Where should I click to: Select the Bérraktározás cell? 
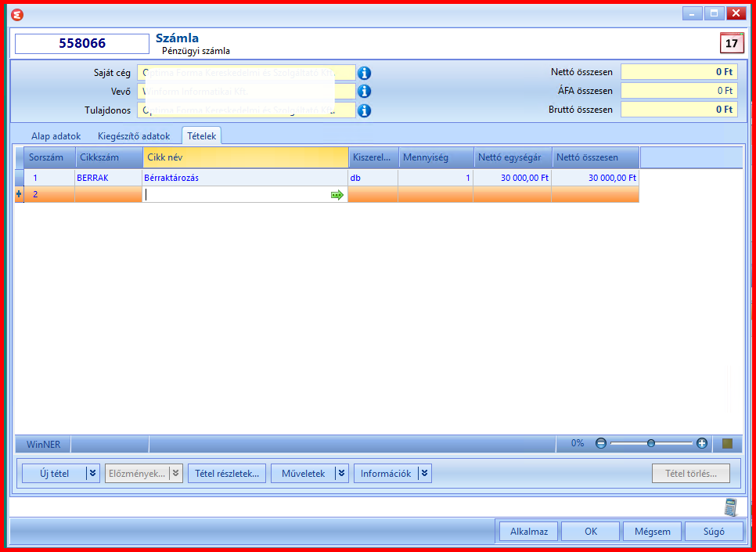(x=245, y=178)
